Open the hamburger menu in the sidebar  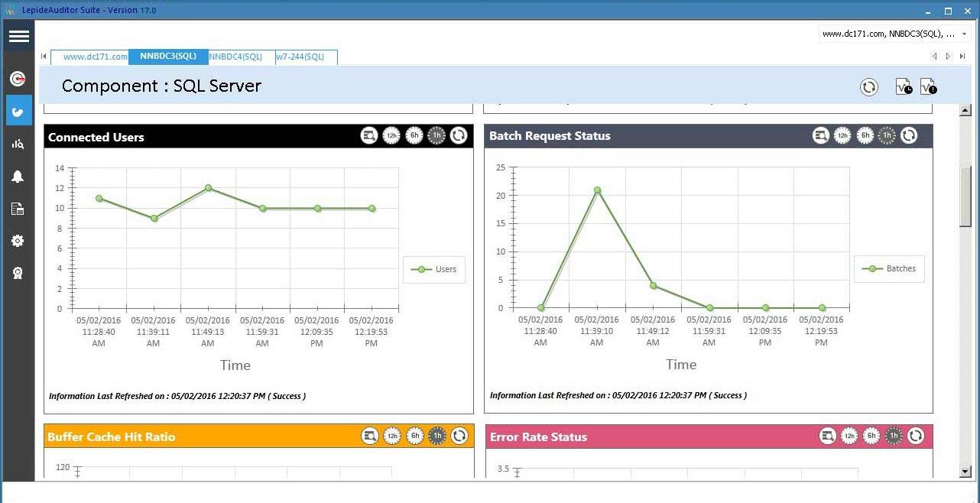[x=18, y=36]
